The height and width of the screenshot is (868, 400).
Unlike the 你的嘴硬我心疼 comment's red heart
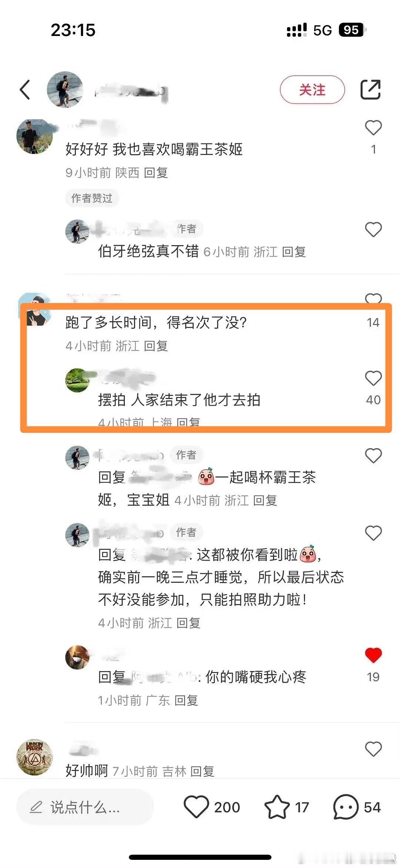click(x=373, y=655)
